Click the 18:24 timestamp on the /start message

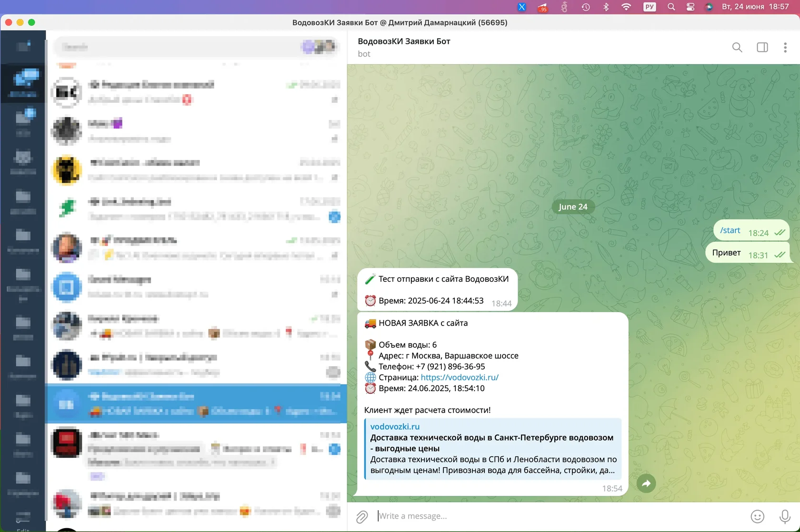click(x=759, y=233)
